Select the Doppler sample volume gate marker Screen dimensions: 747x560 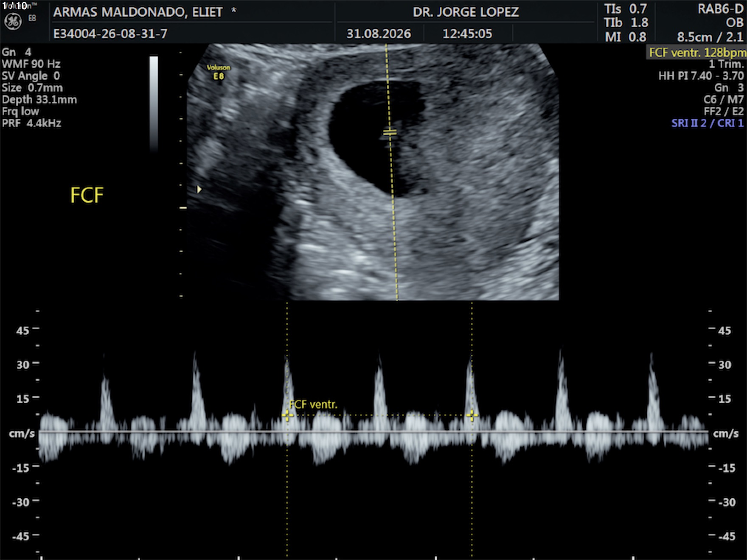(390, 133)
